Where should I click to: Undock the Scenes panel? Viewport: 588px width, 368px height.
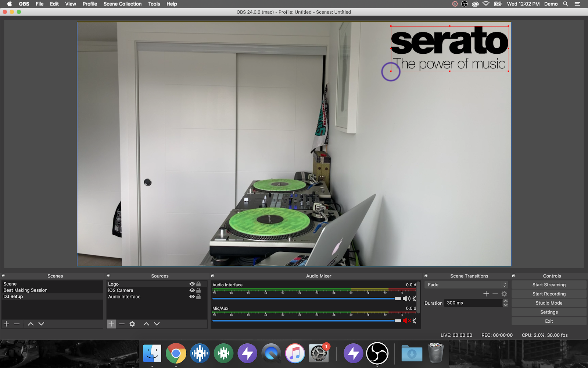(3, 276)
